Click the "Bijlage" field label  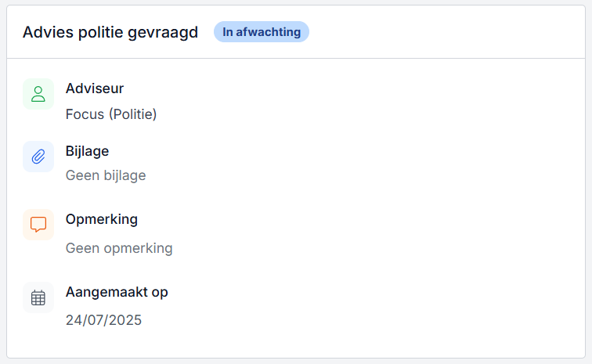coord(87,151)
